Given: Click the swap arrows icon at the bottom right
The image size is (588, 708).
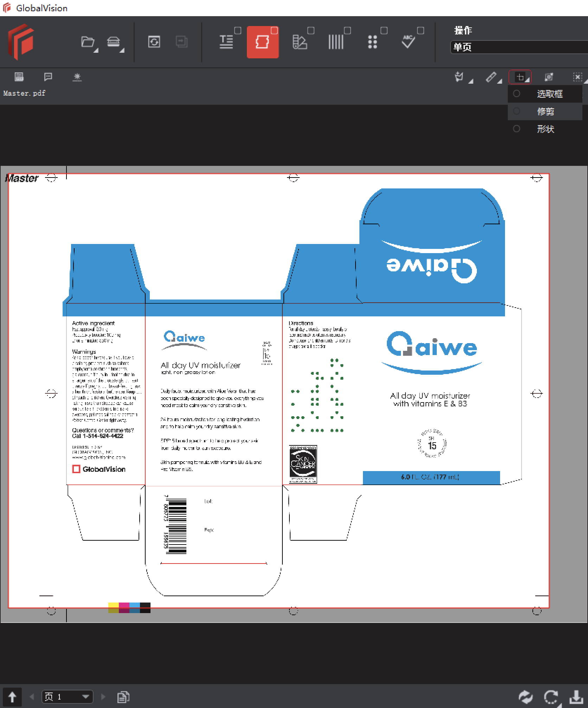Looking at the screenshot, I should 525,697.
